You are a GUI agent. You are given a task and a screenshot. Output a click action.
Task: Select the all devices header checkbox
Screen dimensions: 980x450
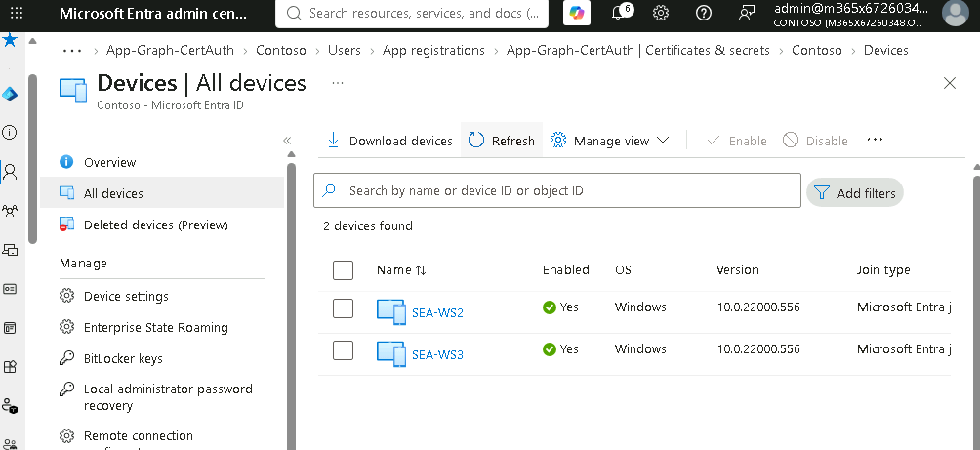(x=343, y=270)
